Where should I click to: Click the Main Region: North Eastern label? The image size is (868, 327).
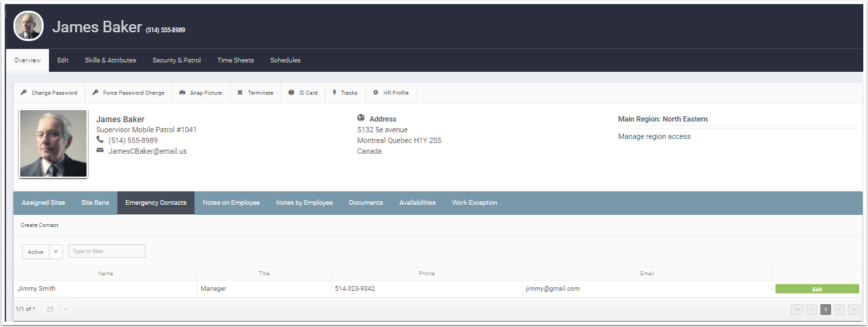[663, 119]
